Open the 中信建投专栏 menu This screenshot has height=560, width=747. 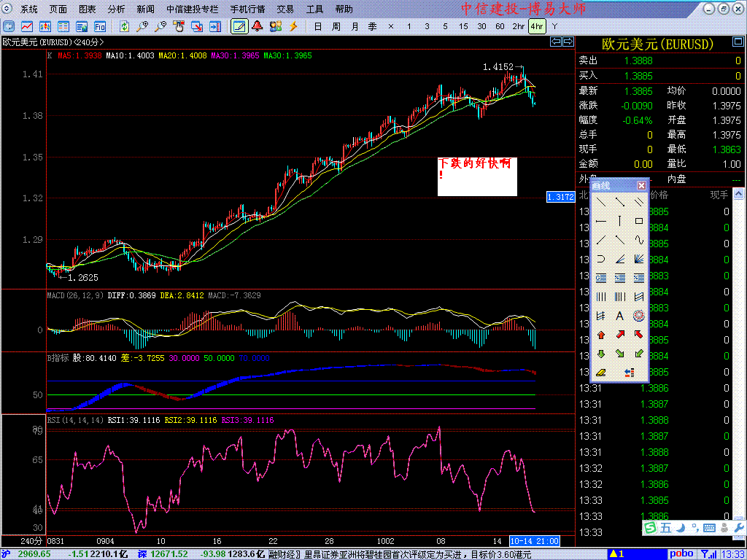193,9
